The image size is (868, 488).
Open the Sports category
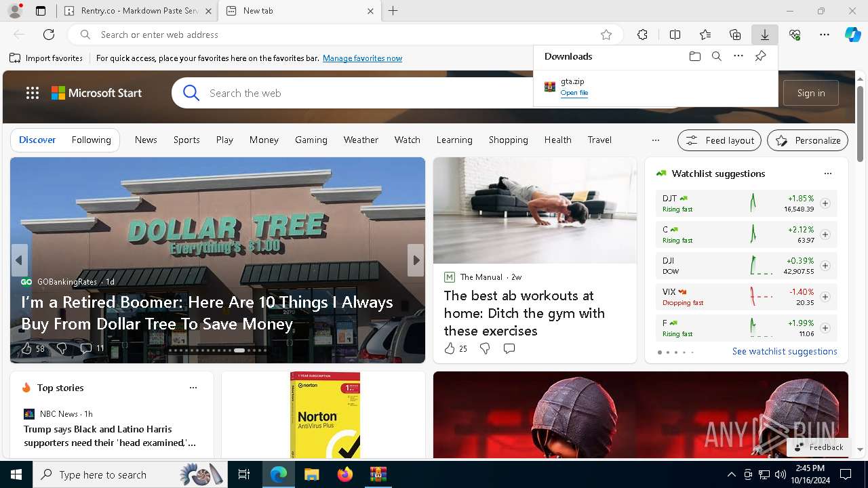tap(186, 140)
